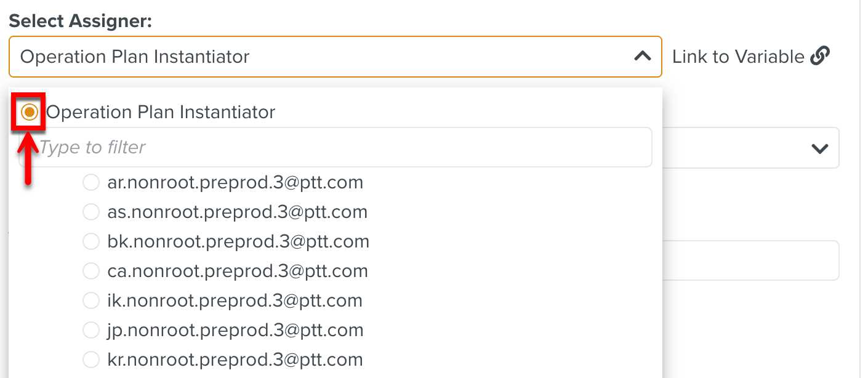This screenshot has width=868, height=378.
Task: Click the Link to Variable link
Action: (x=739, y=56)
